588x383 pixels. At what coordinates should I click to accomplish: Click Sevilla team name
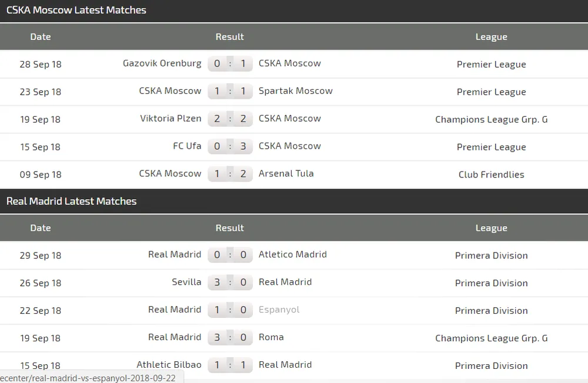pos(186,283)
